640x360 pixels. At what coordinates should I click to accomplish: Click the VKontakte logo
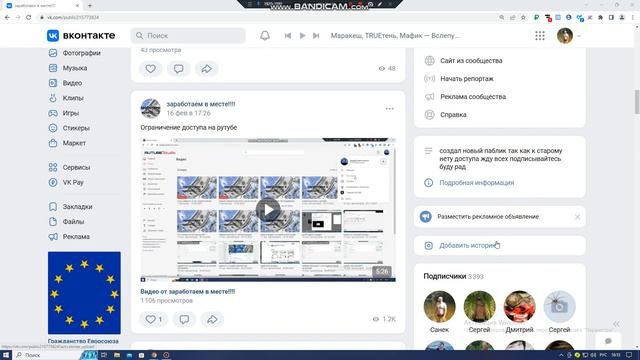tap(81, 36)
